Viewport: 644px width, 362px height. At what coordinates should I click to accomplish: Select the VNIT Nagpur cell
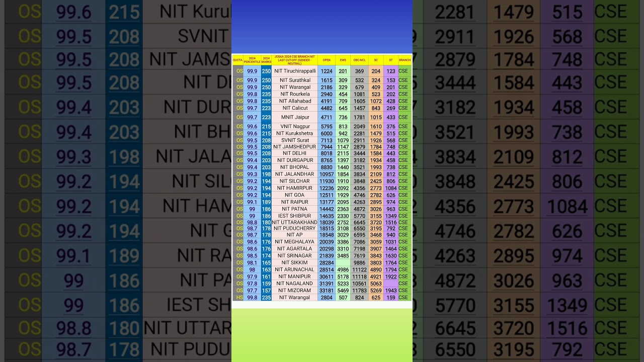[x=295, y=127]
